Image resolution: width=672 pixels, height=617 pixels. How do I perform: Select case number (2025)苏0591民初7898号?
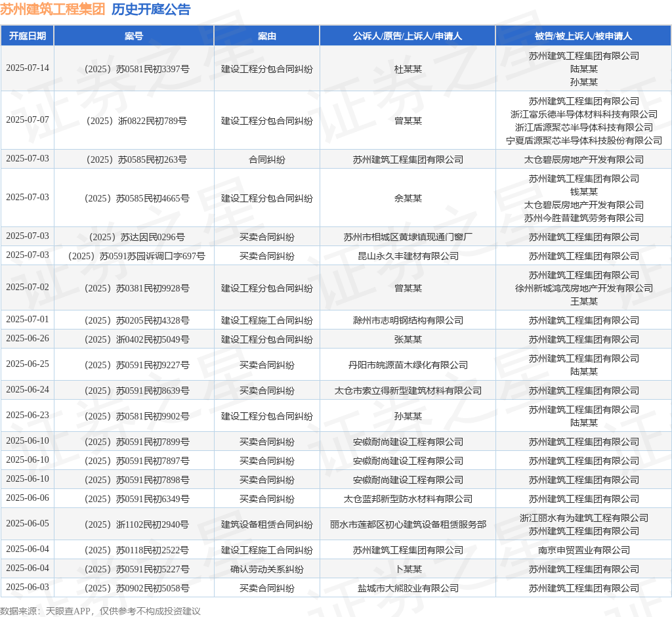coord(136,480)
